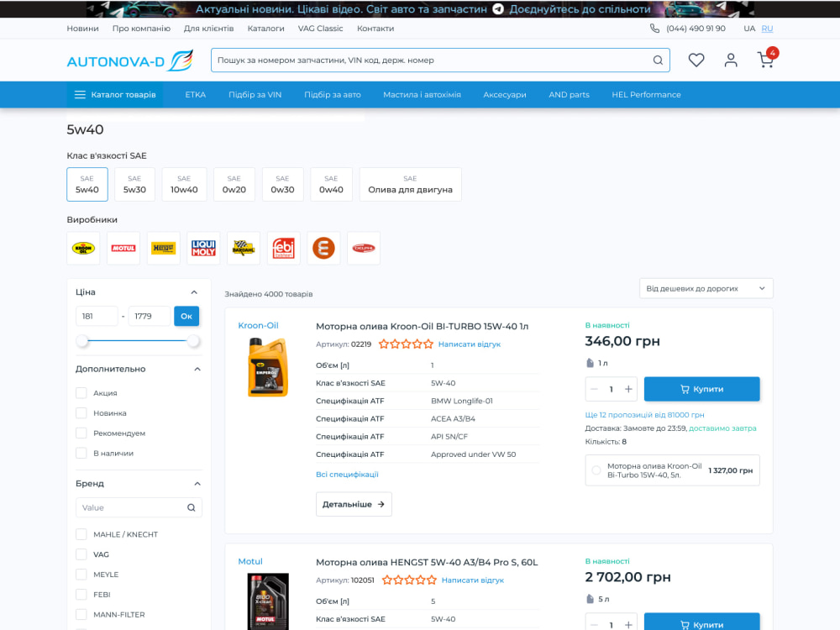Tick the Акция checkbox
This screenshot has height=630, width=840.
[81, 393]
